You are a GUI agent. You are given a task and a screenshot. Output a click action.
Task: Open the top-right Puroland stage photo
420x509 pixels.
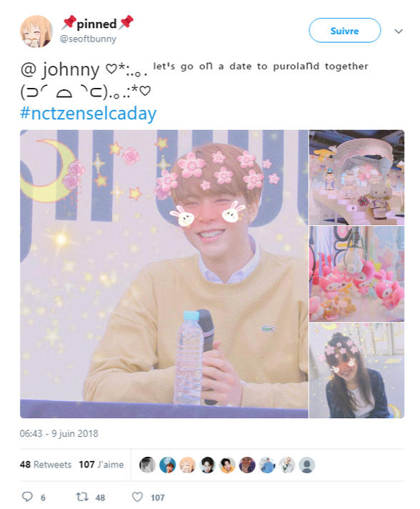356,177
